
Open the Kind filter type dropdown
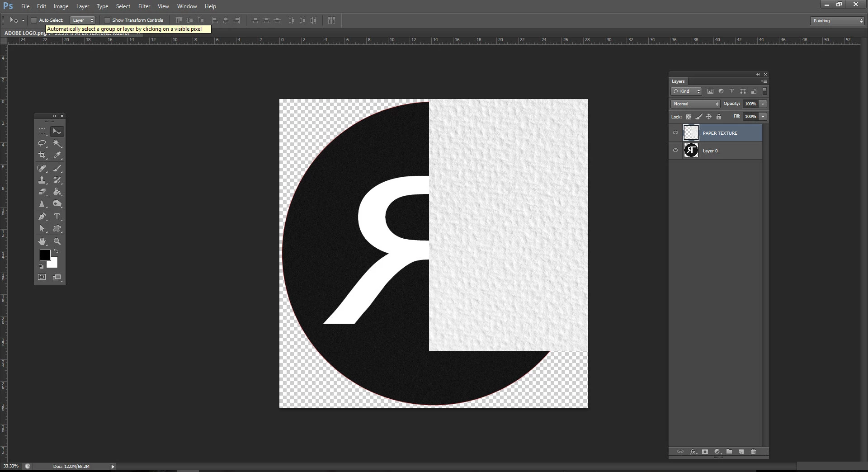(686, 91)
